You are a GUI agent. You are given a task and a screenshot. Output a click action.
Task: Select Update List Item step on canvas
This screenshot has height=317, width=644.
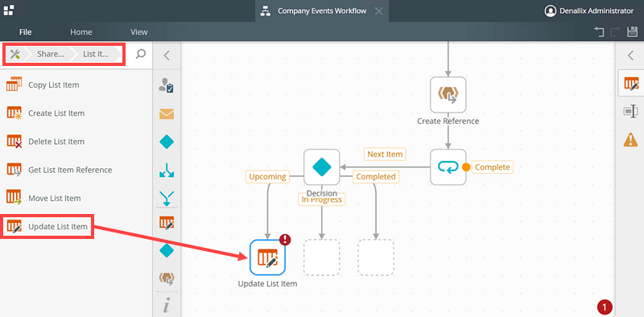267,257
